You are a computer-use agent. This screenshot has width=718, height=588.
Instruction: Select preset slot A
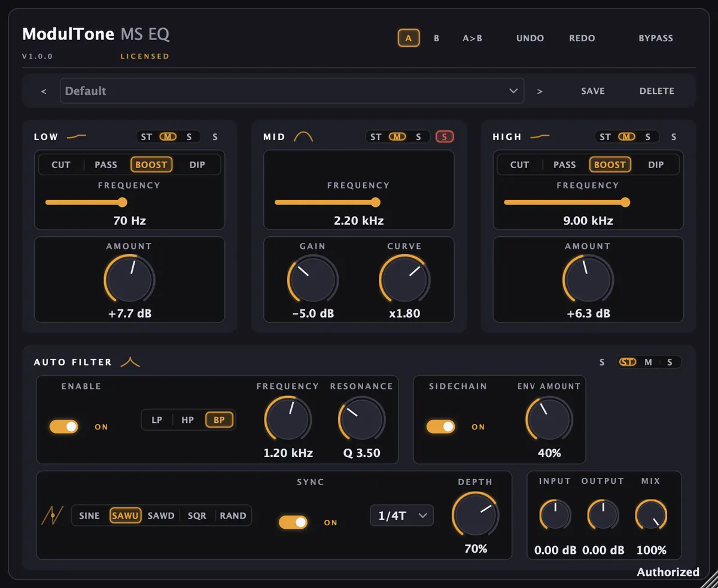tap(409, 38)
